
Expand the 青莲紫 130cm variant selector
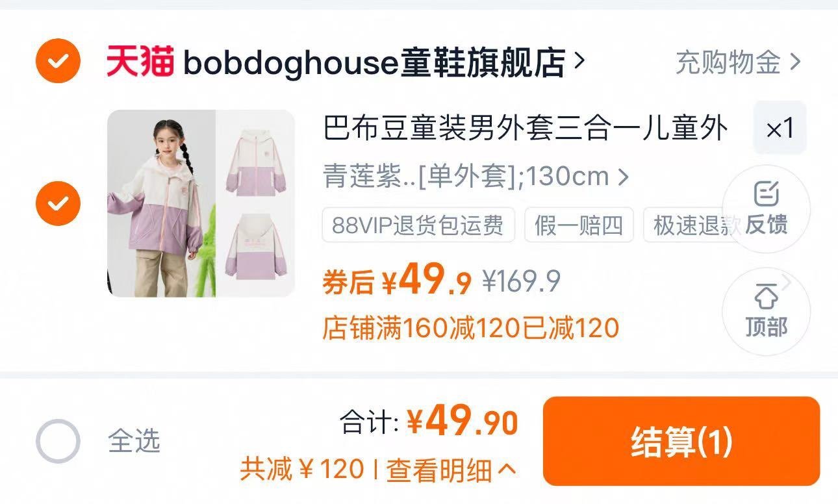click(x=476, y=176)
